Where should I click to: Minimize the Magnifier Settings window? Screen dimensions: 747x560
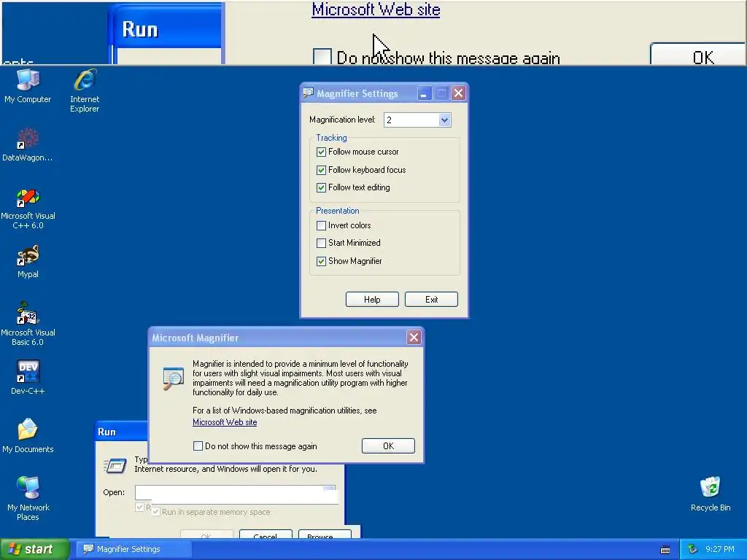pos(424,93)
